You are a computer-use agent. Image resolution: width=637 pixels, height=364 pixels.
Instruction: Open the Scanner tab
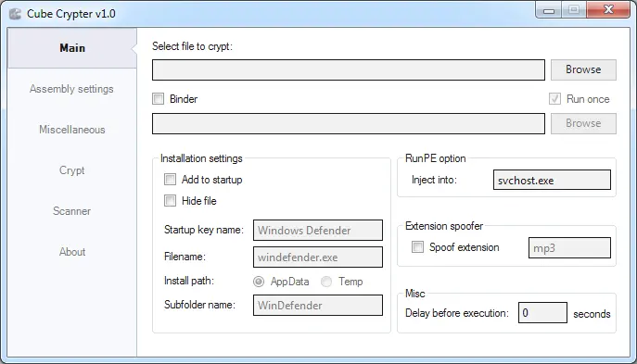pyautogui.click(x=72, y=211)
